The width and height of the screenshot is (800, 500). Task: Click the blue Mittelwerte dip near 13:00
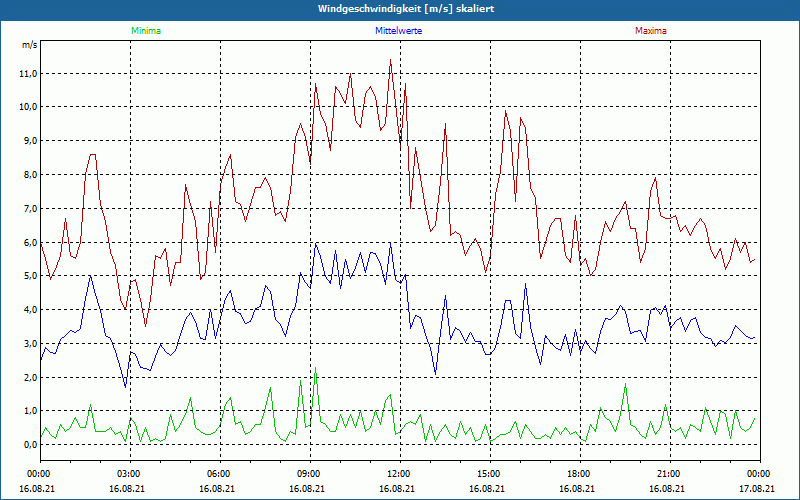point(435,374)
